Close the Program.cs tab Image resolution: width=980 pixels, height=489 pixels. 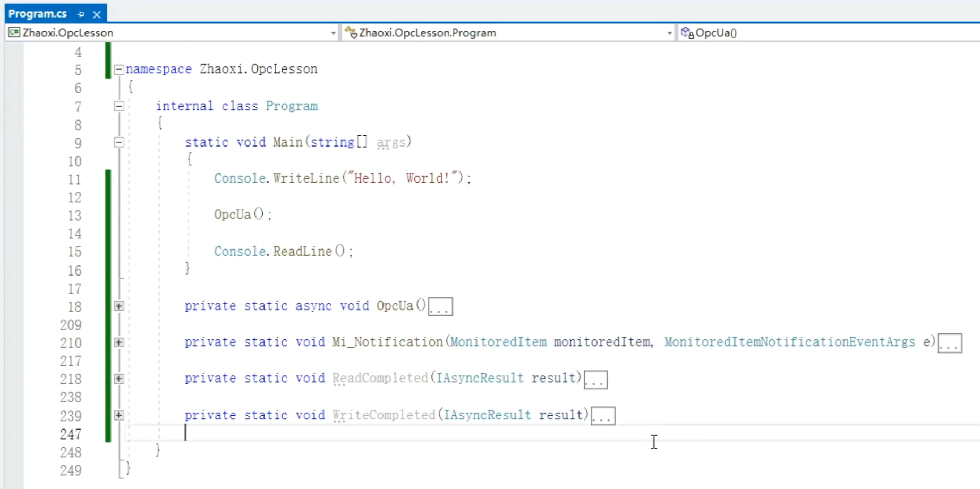pos(97,14)
